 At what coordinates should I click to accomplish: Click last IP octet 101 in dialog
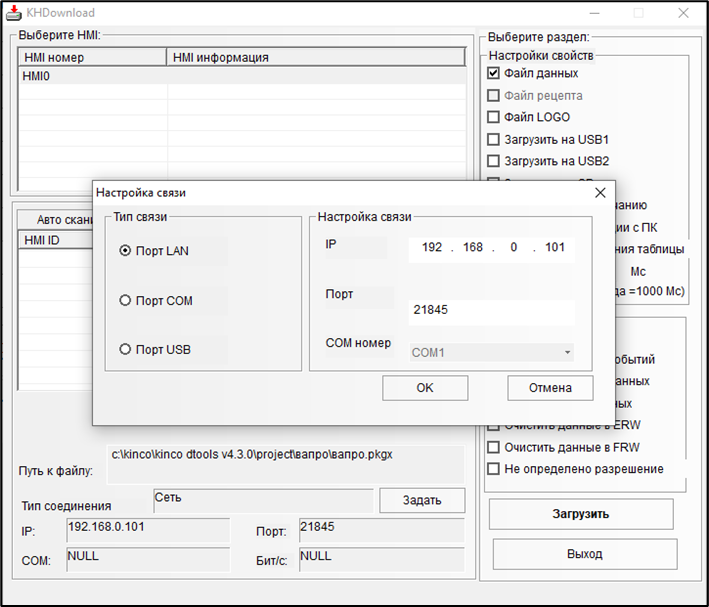pyautogui.click(x=555, y=247)
